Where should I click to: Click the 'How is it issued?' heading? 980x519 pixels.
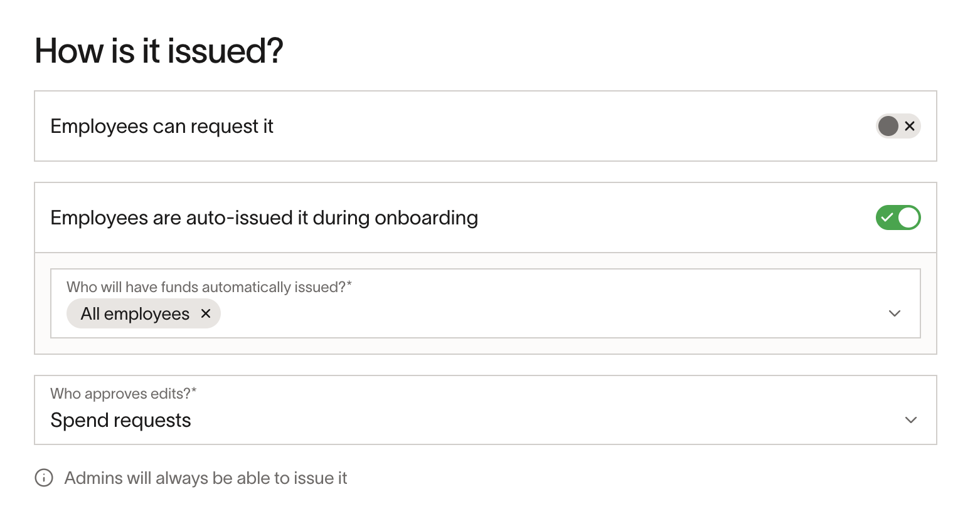[x=159, y=51]
